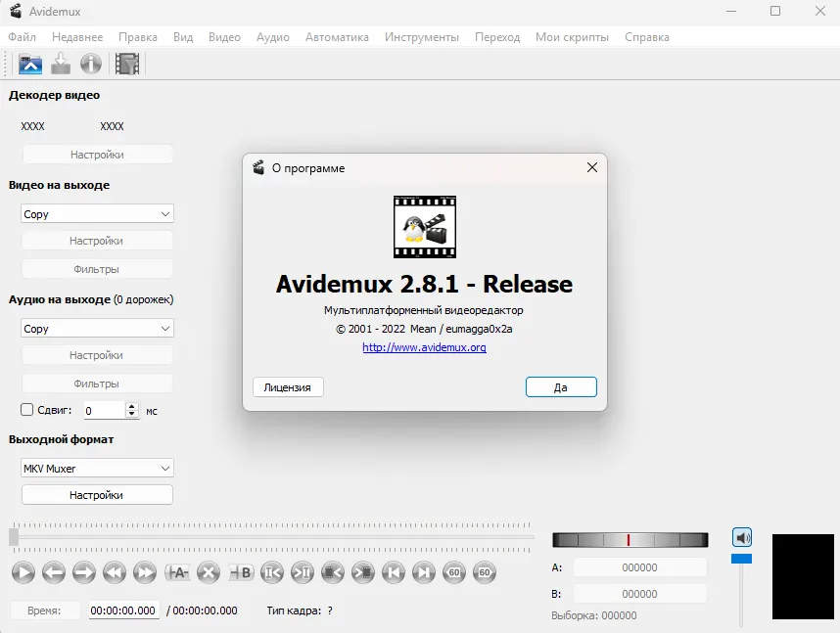Open the MKV Muxer output format dropdown
Viewport: 840px width, 633px height.
point(97,469)
